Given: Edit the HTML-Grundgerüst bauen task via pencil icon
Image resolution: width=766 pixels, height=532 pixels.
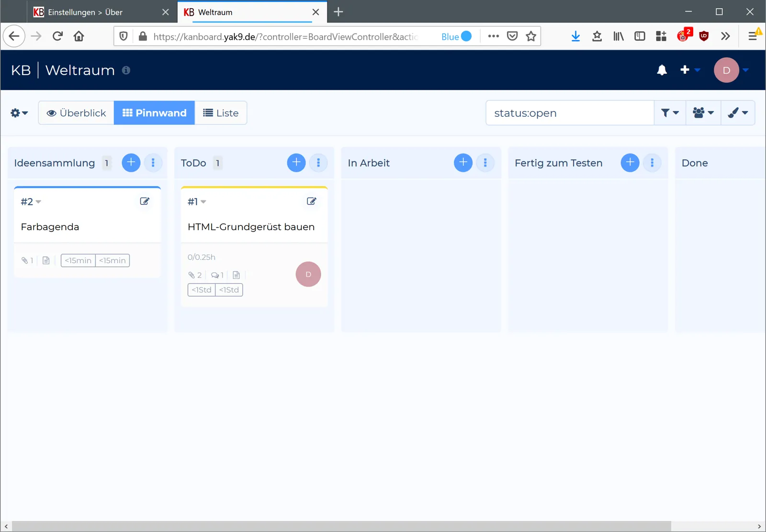Looking at the screenshot, I should 312,201.
